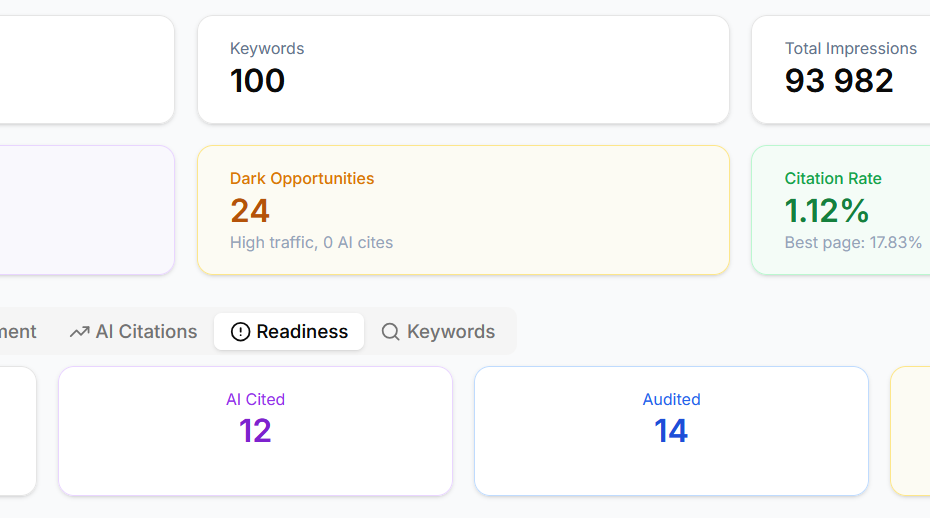Screen dimensions: 930x518
Task: Click the Total Impressions value 93 982
Action: coord(839,81)
